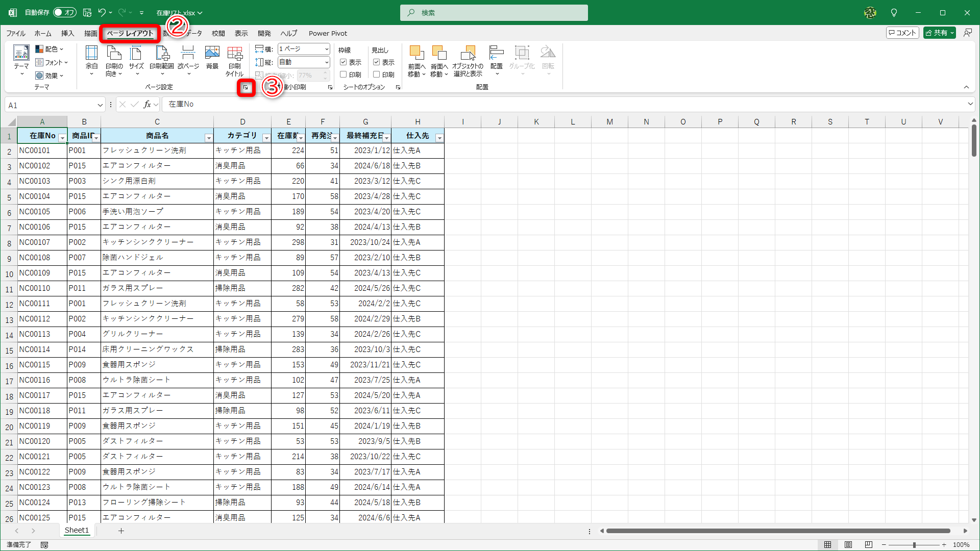Open オブジェクトの選択と表示 selection pane
This screenshot has width=980, height=551.
point(468,60)
